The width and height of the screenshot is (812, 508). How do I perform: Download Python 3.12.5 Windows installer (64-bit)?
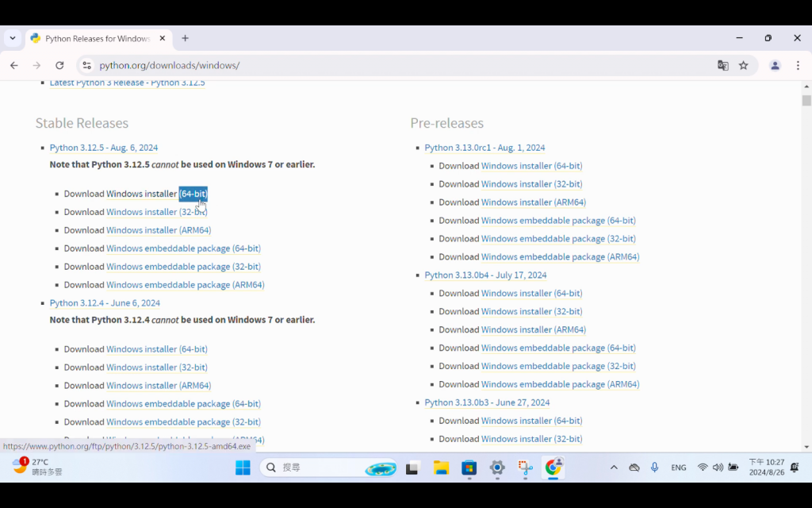(157, 194)
